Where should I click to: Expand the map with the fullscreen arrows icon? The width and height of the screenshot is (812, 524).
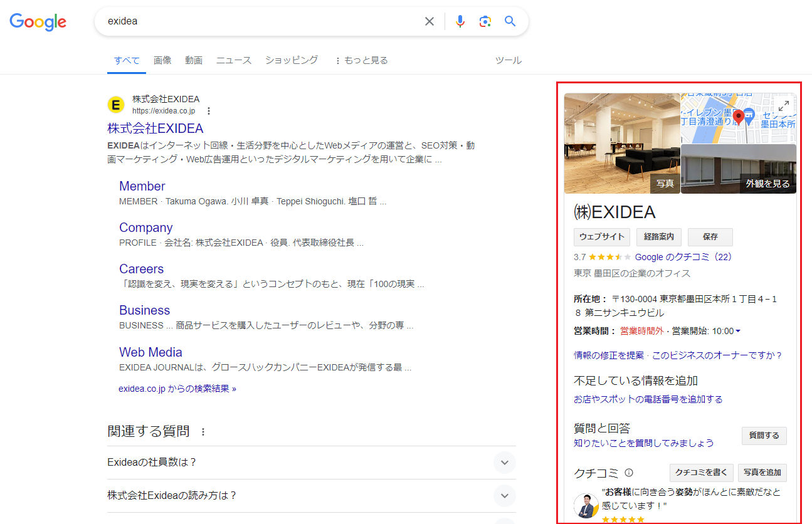coord(784,106)
